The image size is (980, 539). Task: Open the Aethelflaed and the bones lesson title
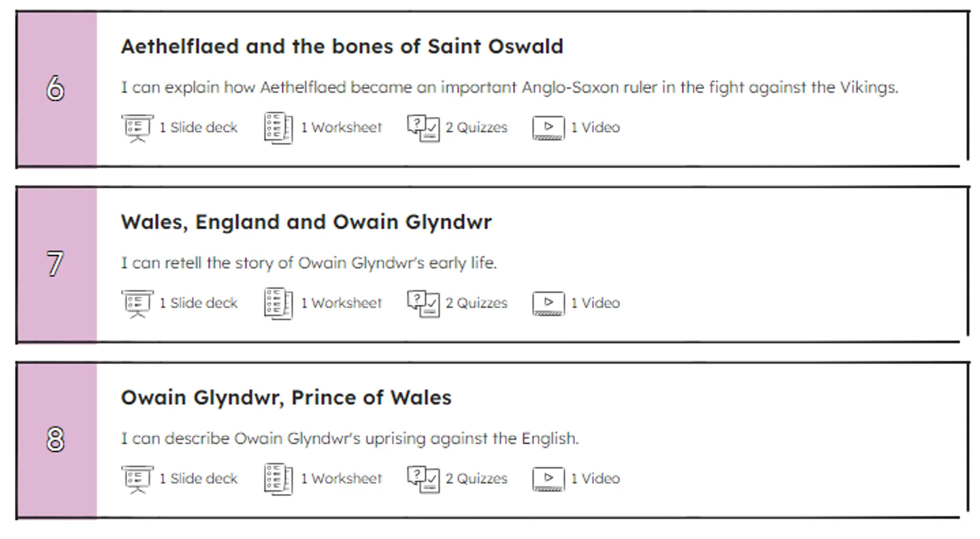click(x=342, y=46)
